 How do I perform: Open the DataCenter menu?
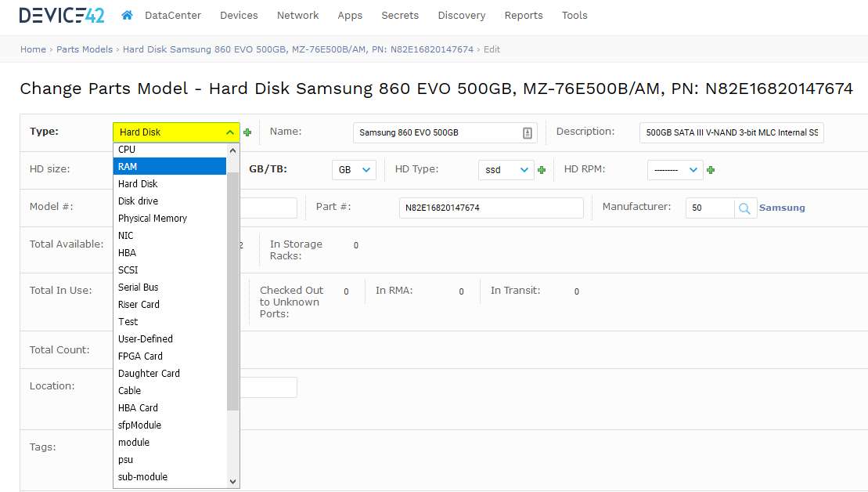(x=173, y=16)
